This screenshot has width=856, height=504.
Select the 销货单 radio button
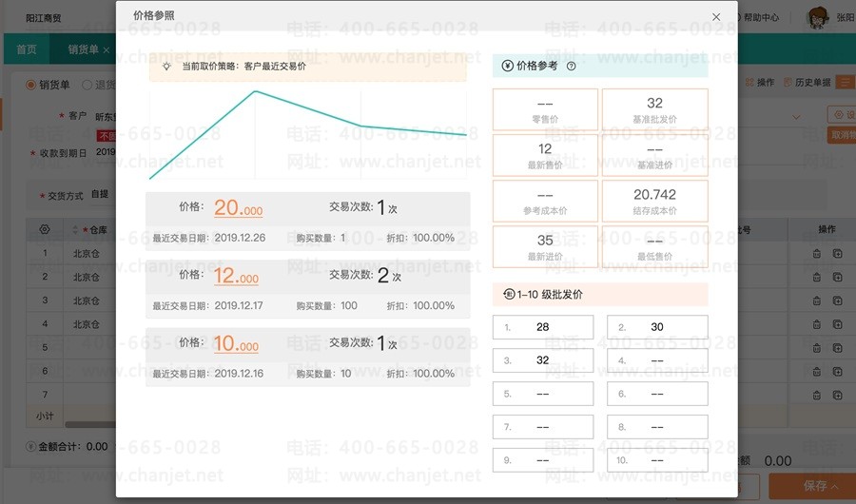29,85
